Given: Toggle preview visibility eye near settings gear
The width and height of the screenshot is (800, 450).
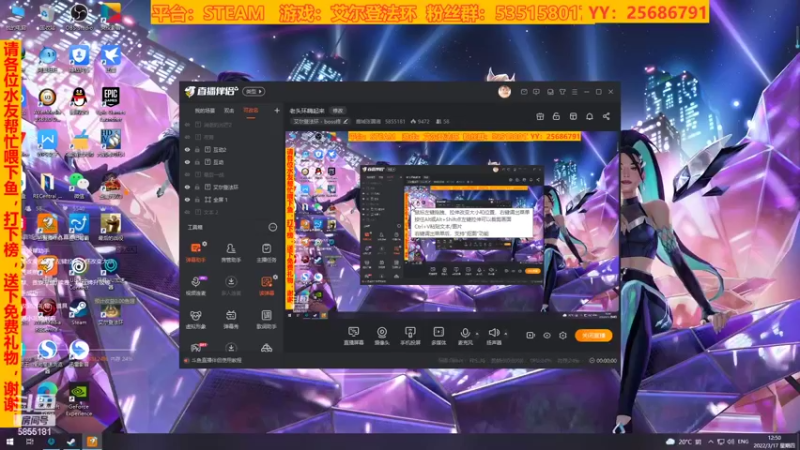Looking at the screenshot, I should (x=547, y=335).
